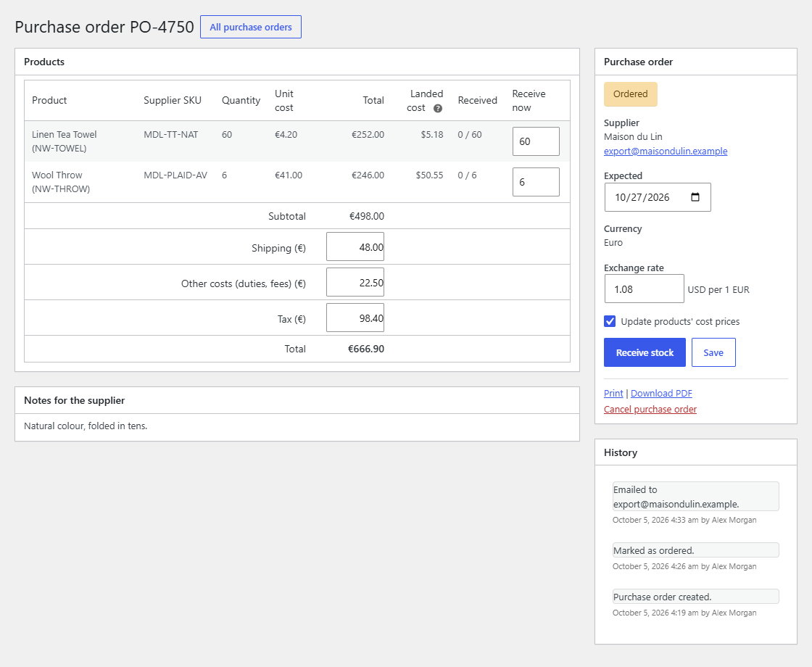Image resolution: width=812 pixels, height=667 pixels.
Task: Click Cancel purchase order link
Action: (650, 409)
